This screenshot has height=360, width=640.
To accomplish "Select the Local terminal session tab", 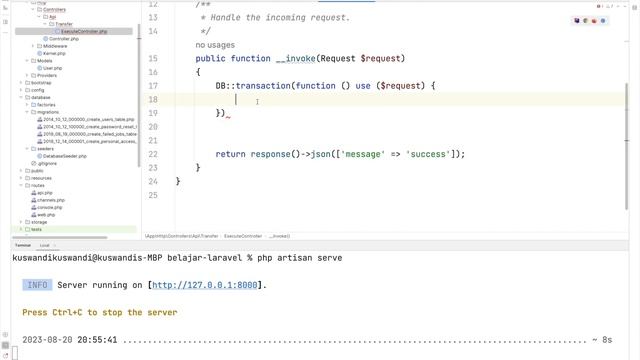I will coord(44,245).
